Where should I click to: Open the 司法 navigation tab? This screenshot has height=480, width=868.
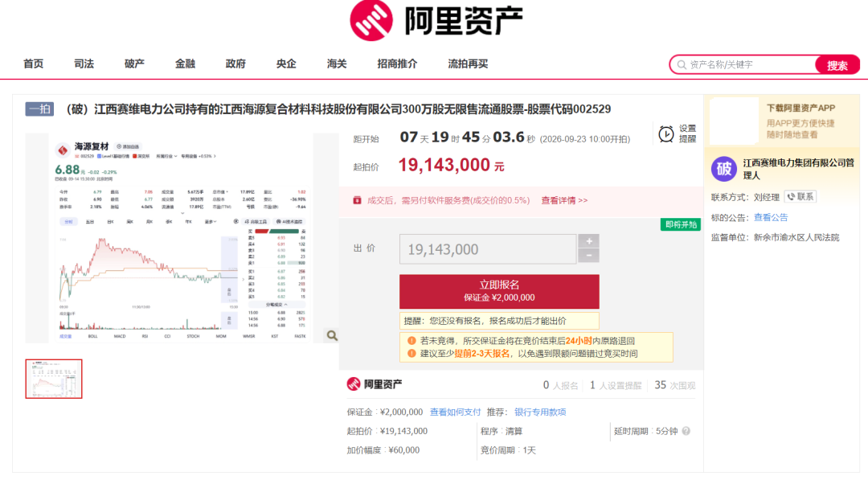click(x=84, y=64)
